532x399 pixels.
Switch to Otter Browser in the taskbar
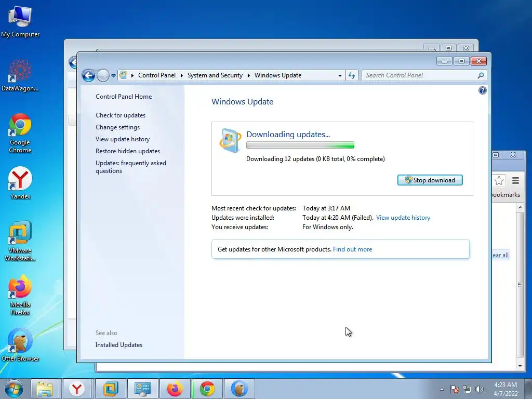[x=239, y=389]
